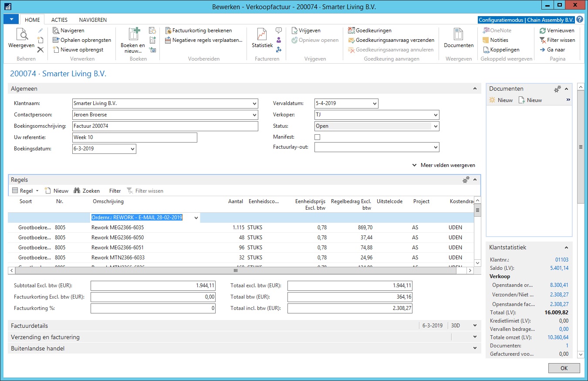Open the Contactpersoon dropdown
This screenshot has height=381, width=588.
(x=254, y=115)
